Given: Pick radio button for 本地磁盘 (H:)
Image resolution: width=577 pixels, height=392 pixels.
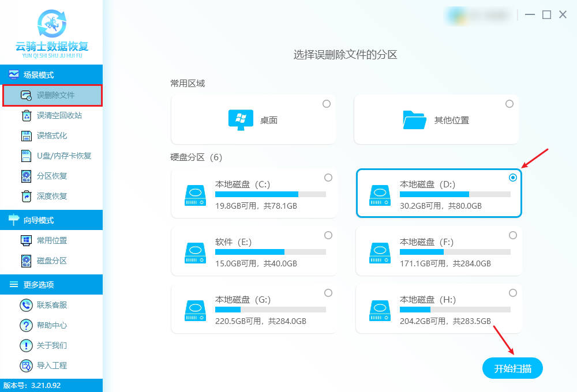Looking at the screenshot, I should pyautogui.click(x=513, y=293).
